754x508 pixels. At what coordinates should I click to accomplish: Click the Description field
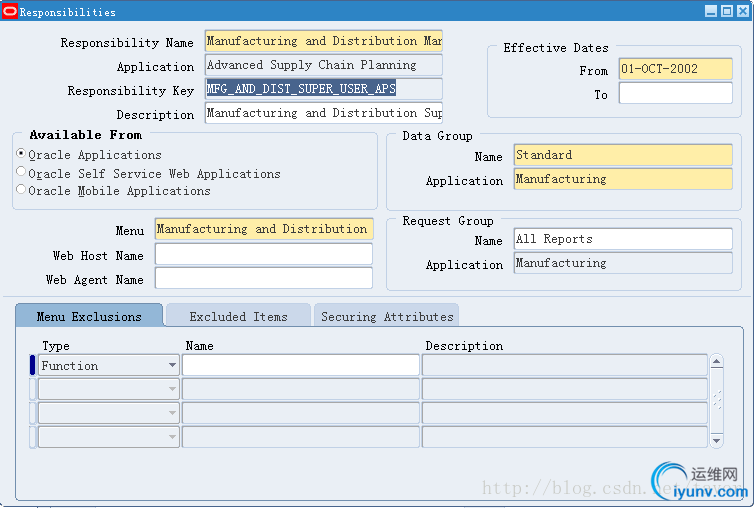(324, 113)
